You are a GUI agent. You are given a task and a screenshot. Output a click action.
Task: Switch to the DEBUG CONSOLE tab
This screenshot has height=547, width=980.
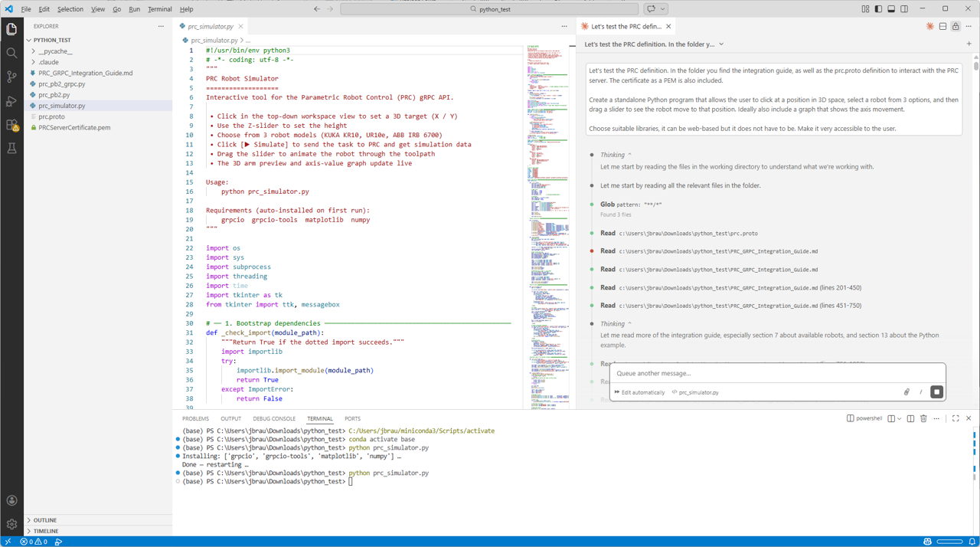pyautogui.click(x=274, y=419)
